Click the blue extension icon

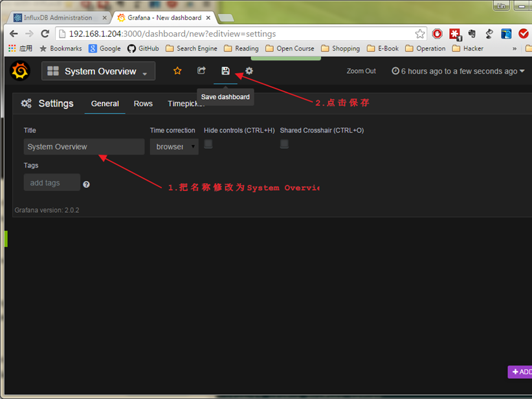[506, 34]
